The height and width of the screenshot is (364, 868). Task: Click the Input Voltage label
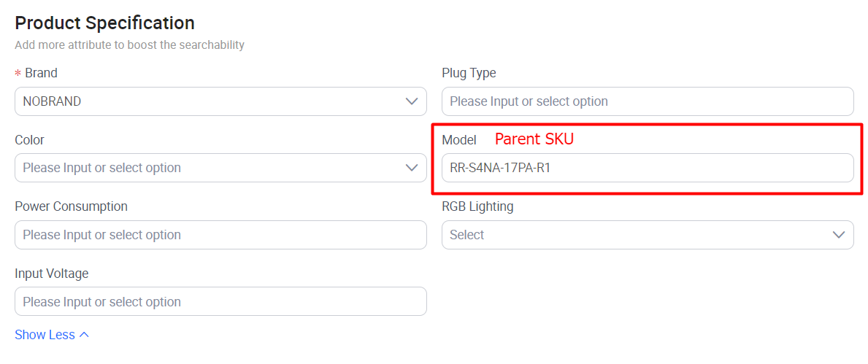coord(51,274)
